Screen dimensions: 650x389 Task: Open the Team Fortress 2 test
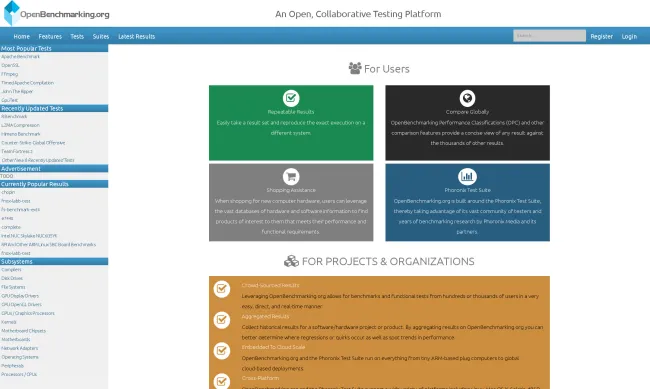point(17,151)
